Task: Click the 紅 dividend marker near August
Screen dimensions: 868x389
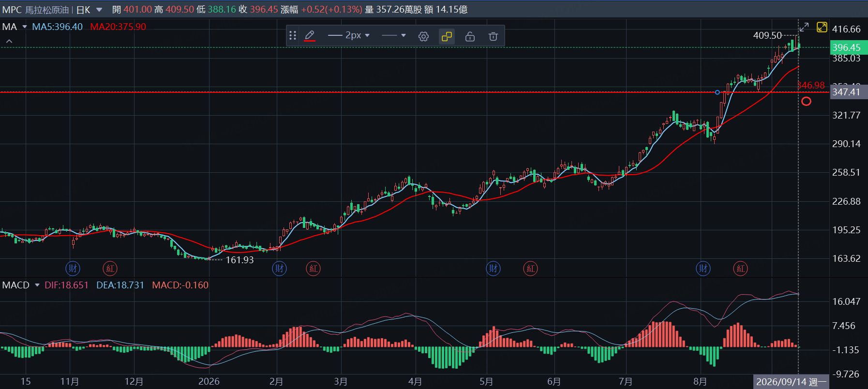Action: pyautogui.click(x=740, y=268)
